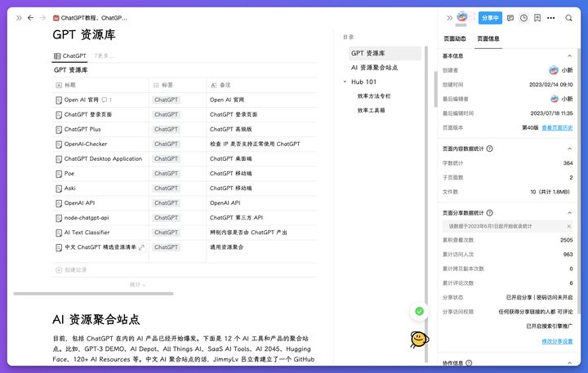Viewport: 588px width, 373px height.
Task: Jump to 效率工具箱 in the outline
Action: 371,110
